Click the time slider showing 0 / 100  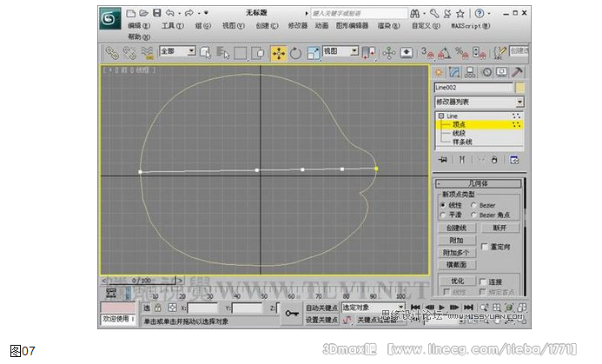tap(142, 281)
